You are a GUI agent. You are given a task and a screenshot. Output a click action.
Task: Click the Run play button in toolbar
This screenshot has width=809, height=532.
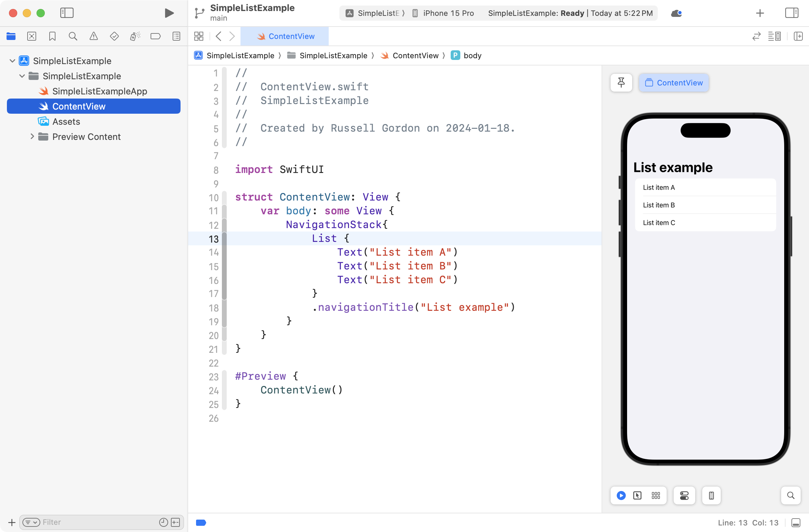tap(169, 13)
